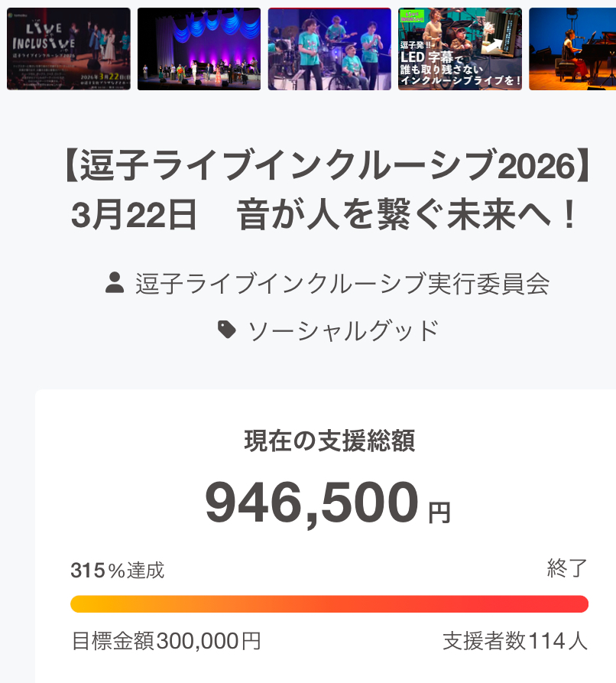Open the LED 字幕 banner thumbnail
Screen dimensions: 616x683
(x=459, y=49)
